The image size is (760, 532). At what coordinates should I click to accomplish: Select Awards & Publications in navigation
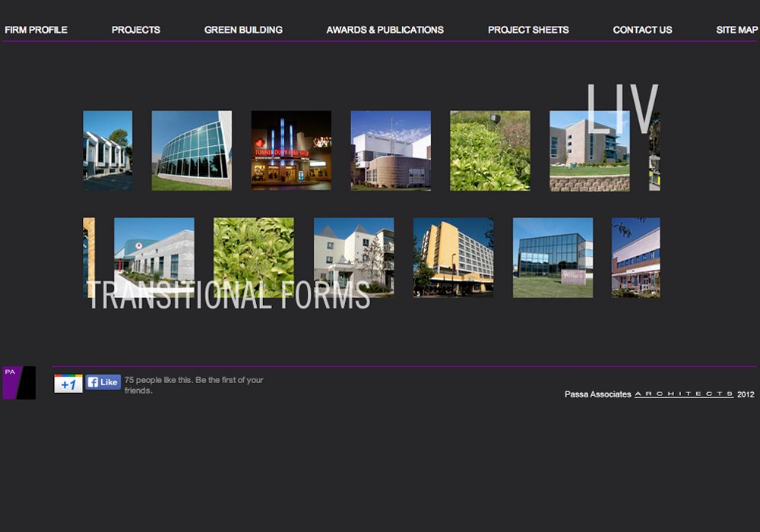tap(385, 30)
